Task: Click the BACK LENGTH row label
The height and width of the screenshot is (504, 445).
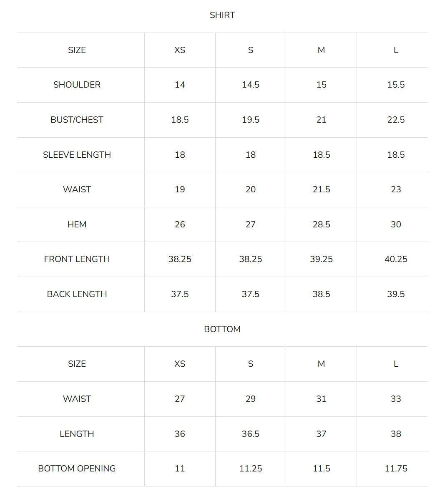Action: click(x=77, y=294)
